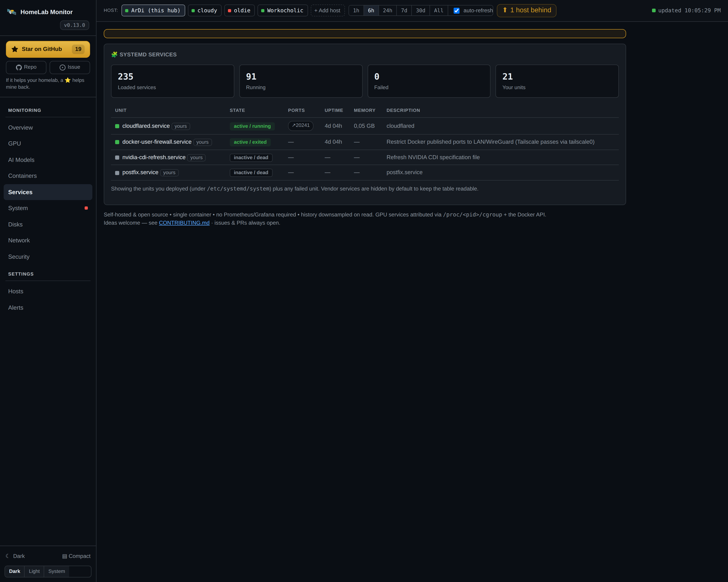This screenshot has height=582, width=728.
Task: Set time range to 1h
Action: [356, 10]
